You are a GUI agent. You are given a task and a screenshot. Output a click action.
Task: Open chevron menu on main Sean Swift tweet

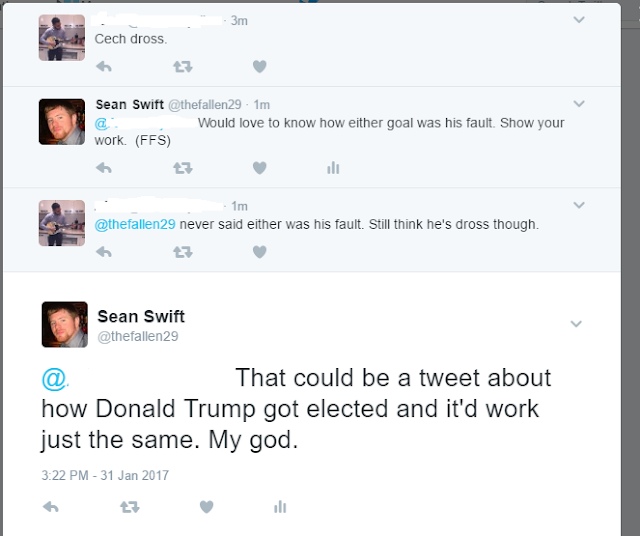pyautogui.click(x=575, y=324)
